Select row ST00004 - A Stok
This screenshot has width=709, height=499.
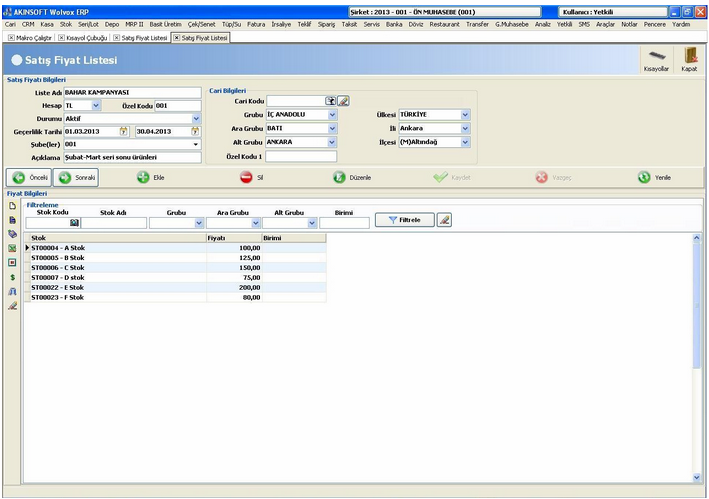175,248
